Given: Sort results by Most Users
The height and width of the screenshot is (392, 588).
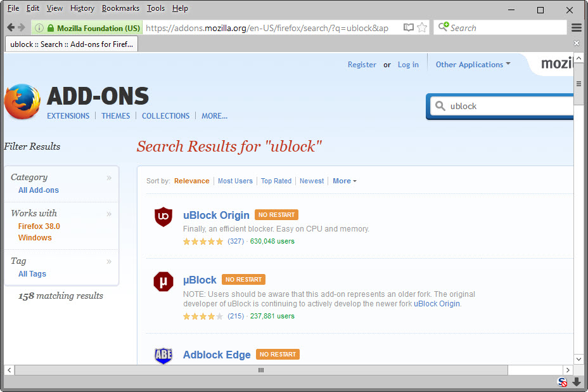Looking at the screenshot, I should coord(235,181).
